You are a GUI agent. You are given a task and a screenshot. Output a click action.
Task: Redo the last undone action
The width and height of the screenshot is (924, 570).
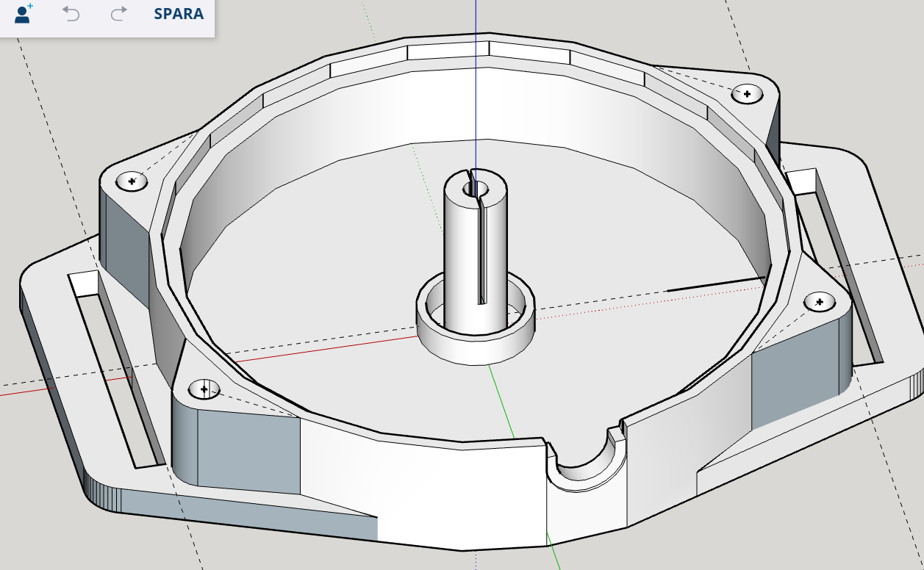point(118,13)
